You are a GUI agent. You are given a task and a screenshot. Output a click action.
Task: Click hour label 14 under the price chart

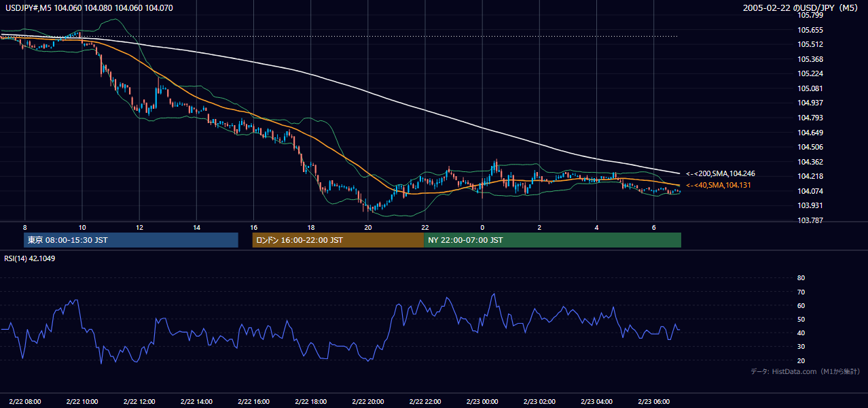196,226
